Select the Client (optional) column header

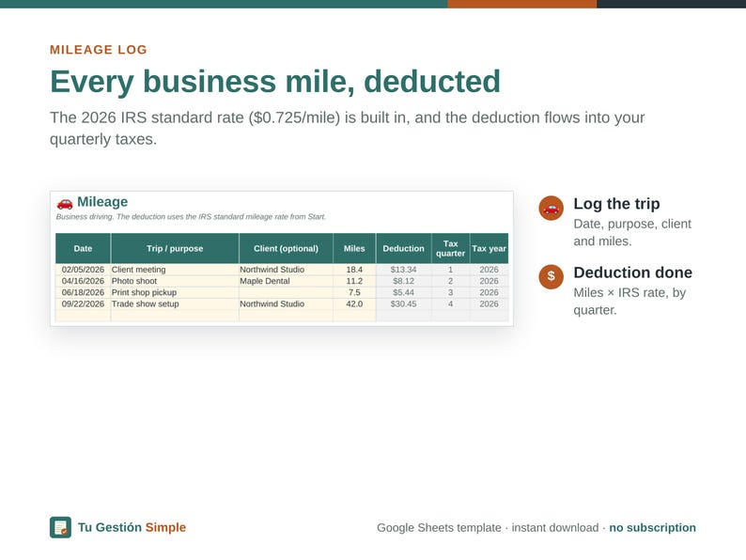point(286,248)
